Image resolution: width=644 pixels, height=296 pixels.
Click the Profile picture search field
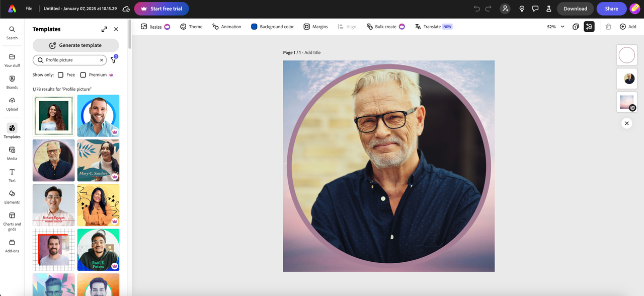coord(70,60)
